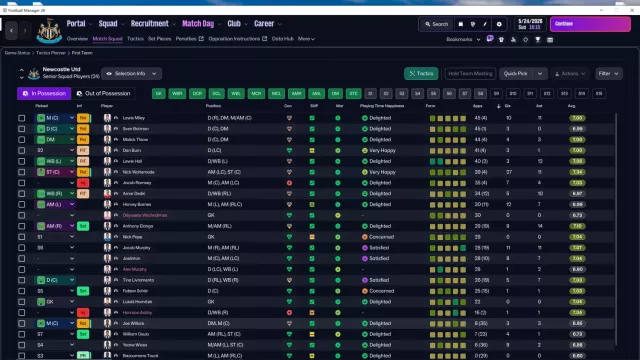Click the Quick Pick button
Viewport: 640px width, 360px height.
[516, 73]
